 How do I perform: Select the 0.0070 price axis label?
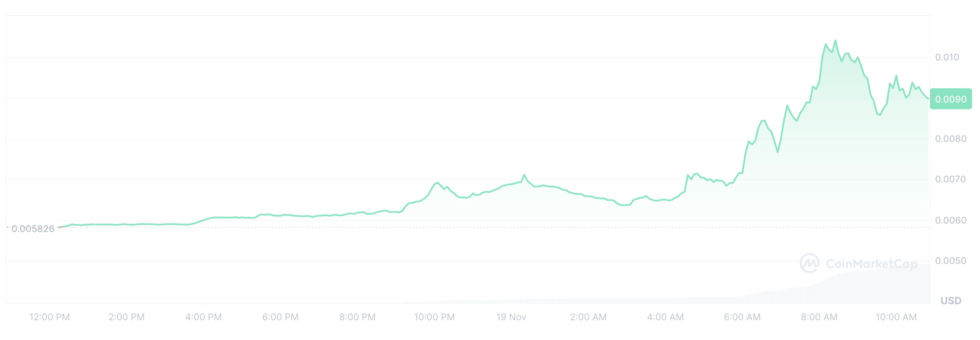(x=951, y=179)
